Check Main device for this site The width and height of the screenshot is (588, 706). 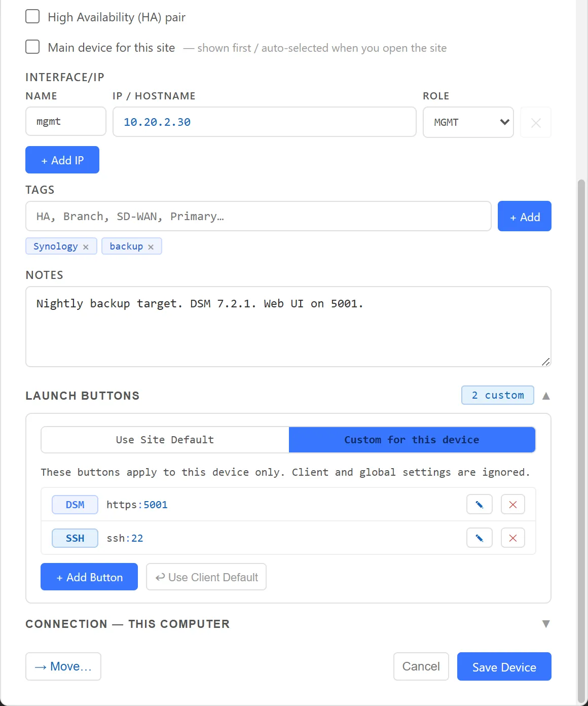pos(32,47)
